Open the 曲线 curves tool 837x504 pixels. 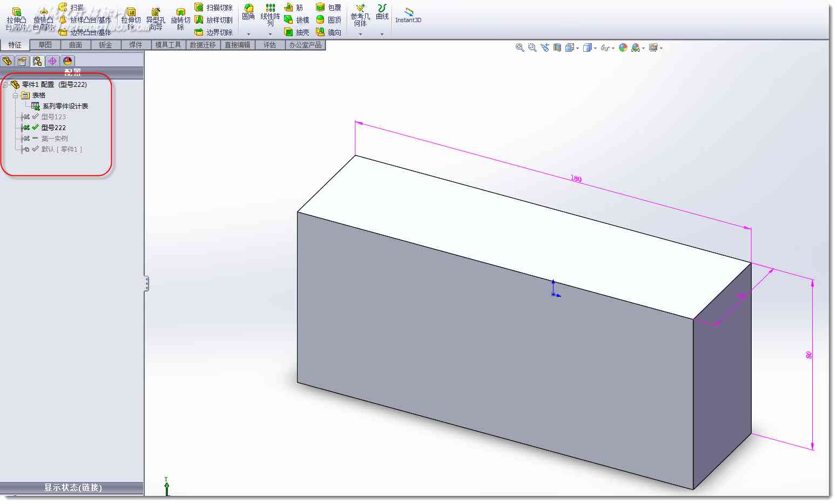[382, 12]
